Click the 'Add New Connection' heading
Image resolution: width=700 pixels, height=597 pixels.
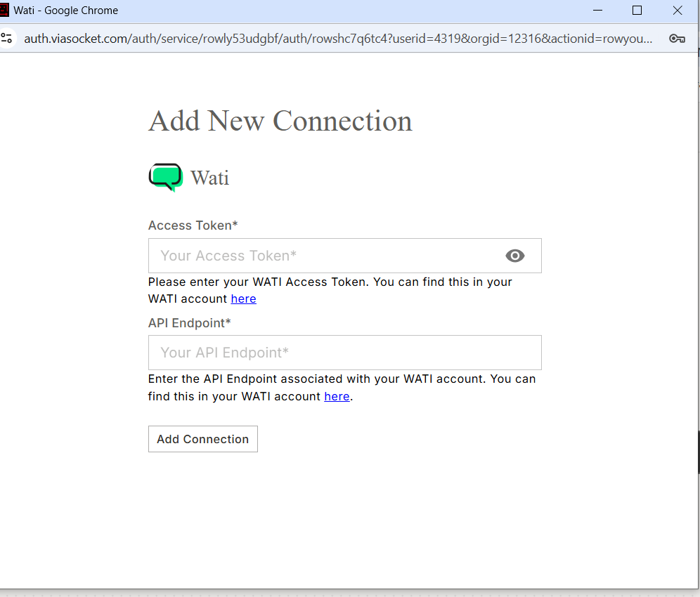click(x=280, y=121)
